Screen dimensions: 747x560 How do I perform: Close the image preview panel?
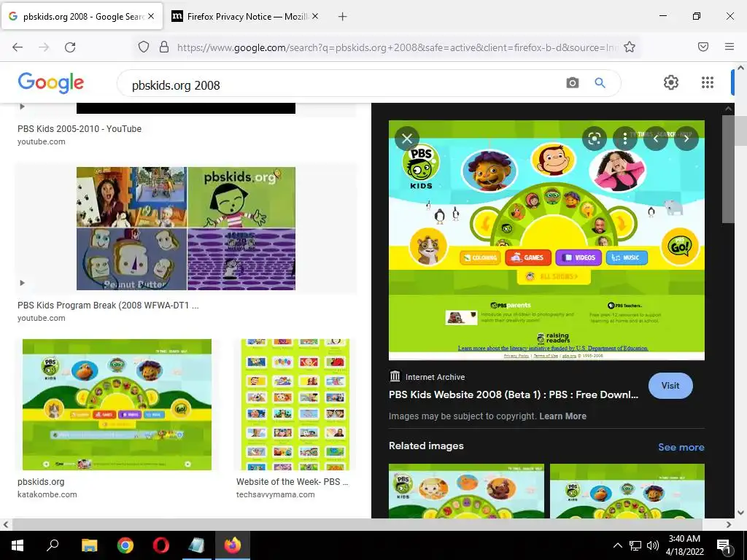pos(407,139)
